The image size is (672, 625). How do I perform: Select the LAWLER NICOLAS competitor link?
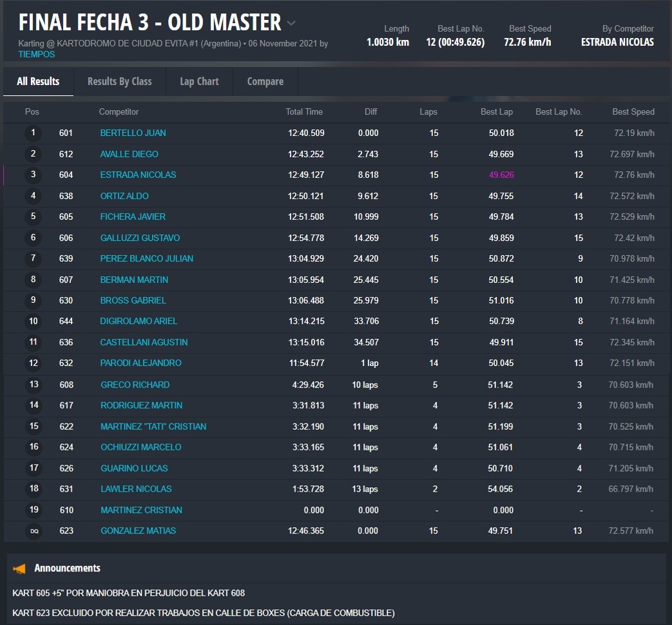[x=136, y=489]
